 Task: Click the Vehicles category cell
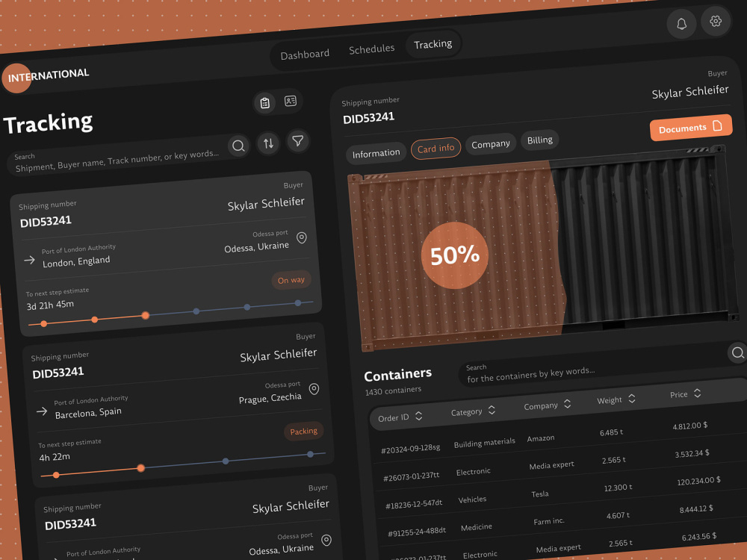click(x=472, y=500)
